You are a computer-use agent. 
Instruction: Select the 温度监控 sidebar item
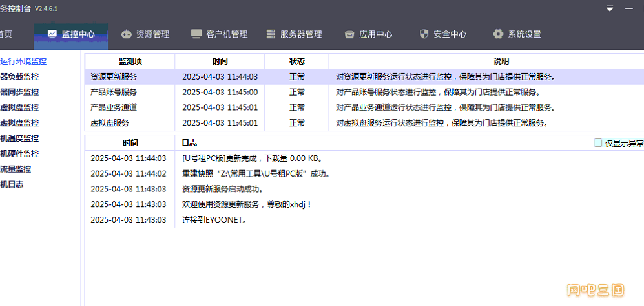(x=20, y=138)
